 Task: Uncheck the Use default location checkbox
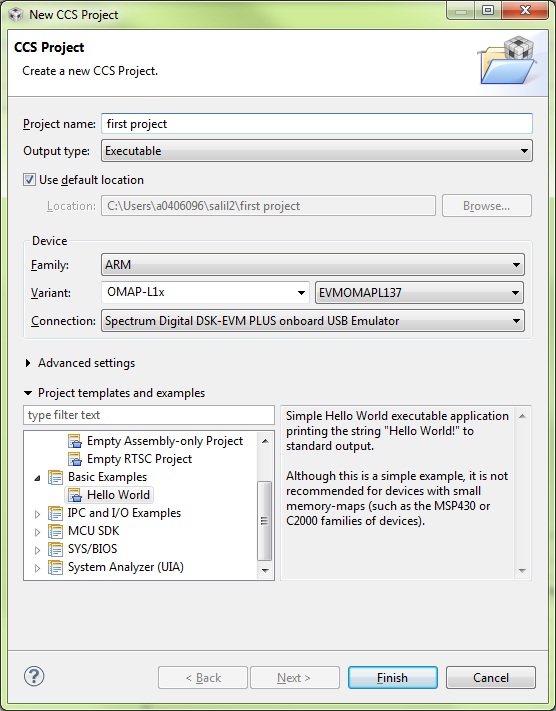[29, 180]
